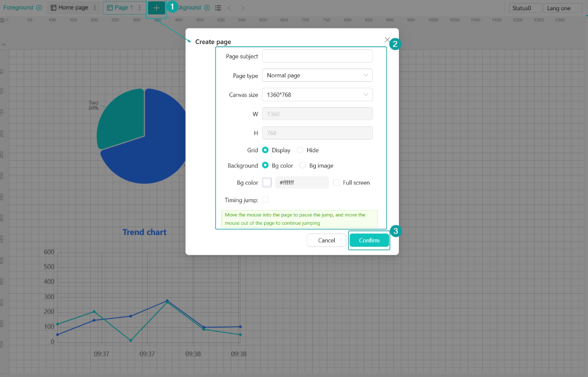The image size is (588, 377).
Task: Open the Home page tab's more options
Action: [x=95, y=8]
